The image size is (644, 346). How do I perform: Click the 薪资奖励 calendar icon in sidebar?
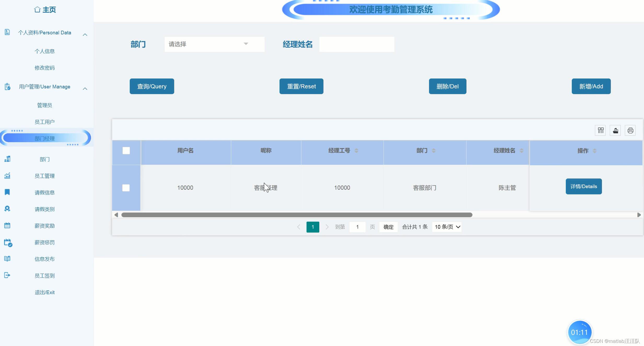tap(7, 225)
